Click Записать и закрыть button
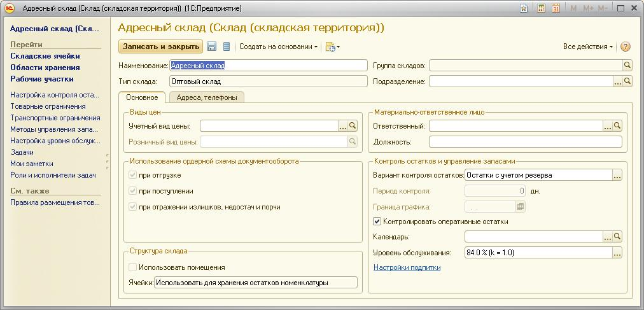This screenshot has width=644, height=310. (161, 46)
